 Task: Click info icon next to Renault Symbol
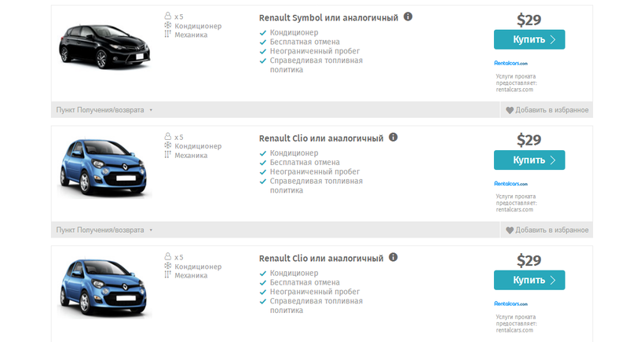pyautogui.click(x=408, y=17)
